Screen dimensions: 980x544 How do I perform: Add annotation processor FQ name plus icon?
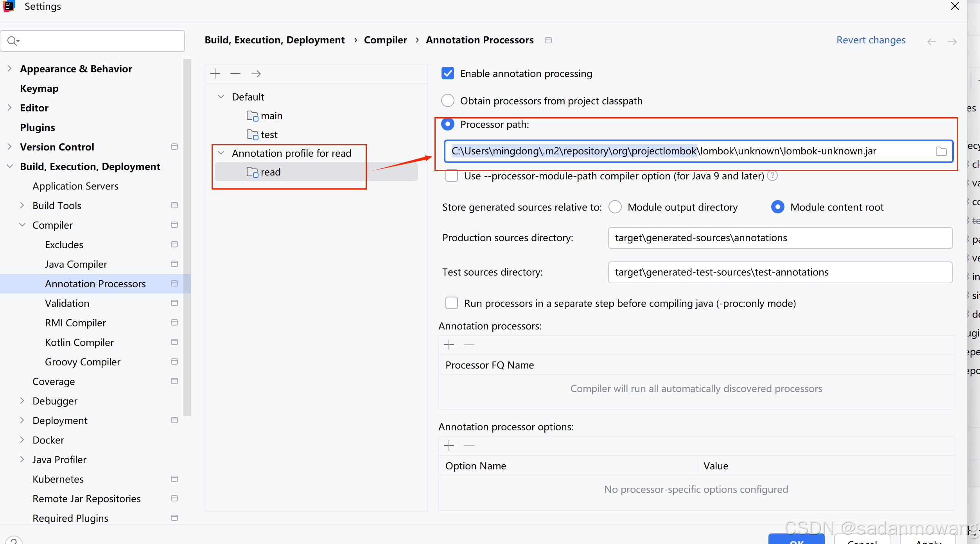click(x=449, y=345)
